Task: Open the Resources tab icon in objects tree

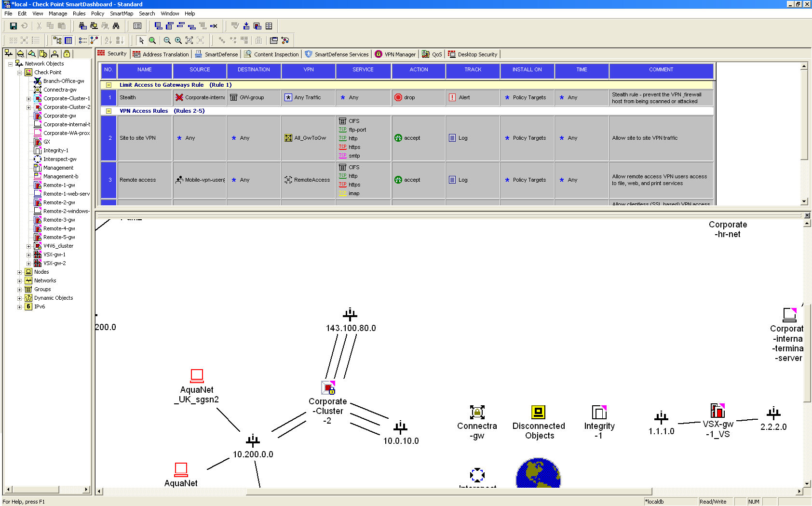Action: tap(32, 53)
